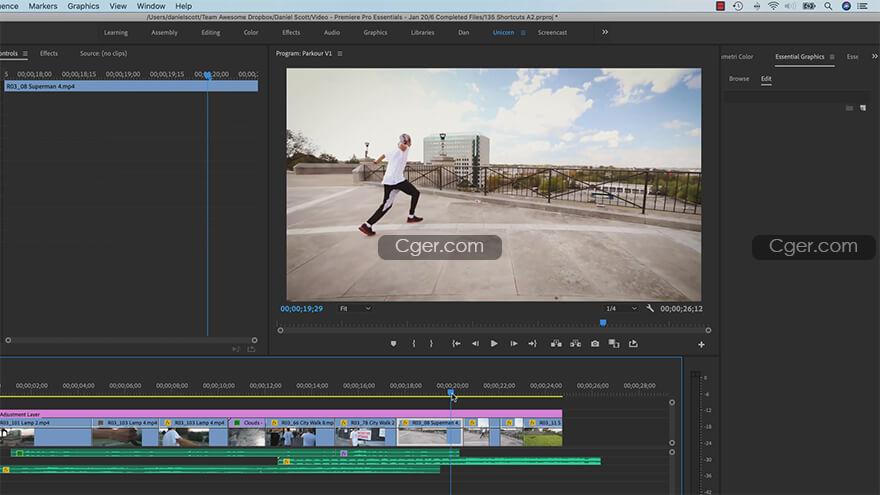Select R03_08 Superman 4.mp4 bar in Effect Controls
Image resolution: width=880 pixels, height=495 pixels.
coord(131,86)
